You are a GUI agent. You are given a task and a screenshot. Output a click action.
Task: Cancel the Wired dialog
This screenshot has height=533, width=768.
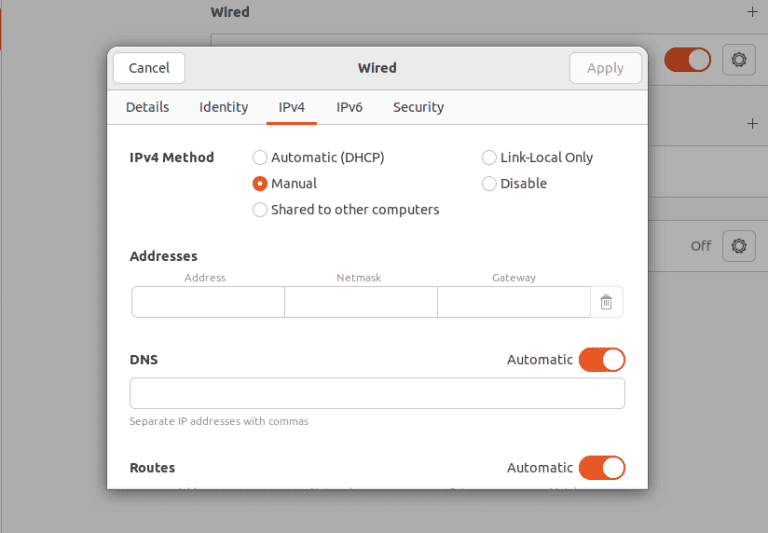pos(149,68)
